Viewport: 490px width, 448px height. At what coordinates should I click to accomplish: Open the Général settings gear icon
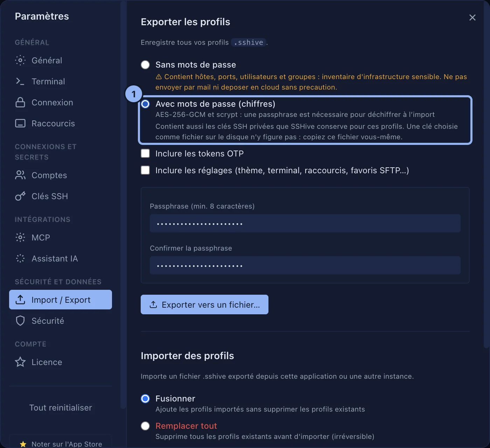(x=20, y=60)
